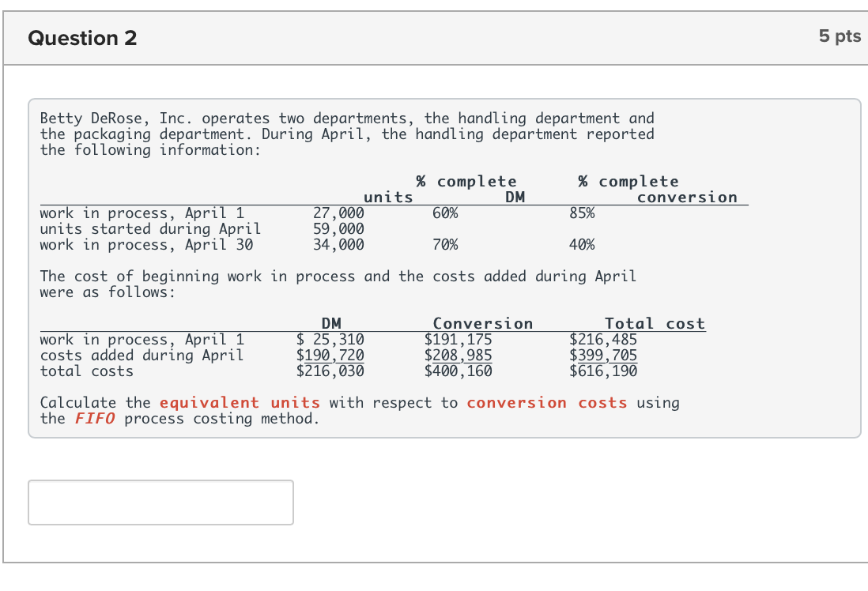The height and width of the screenshot is (591, 868).
Task: Click "The cost of beginning work in process" paragraph
Action: click(338, 284)
